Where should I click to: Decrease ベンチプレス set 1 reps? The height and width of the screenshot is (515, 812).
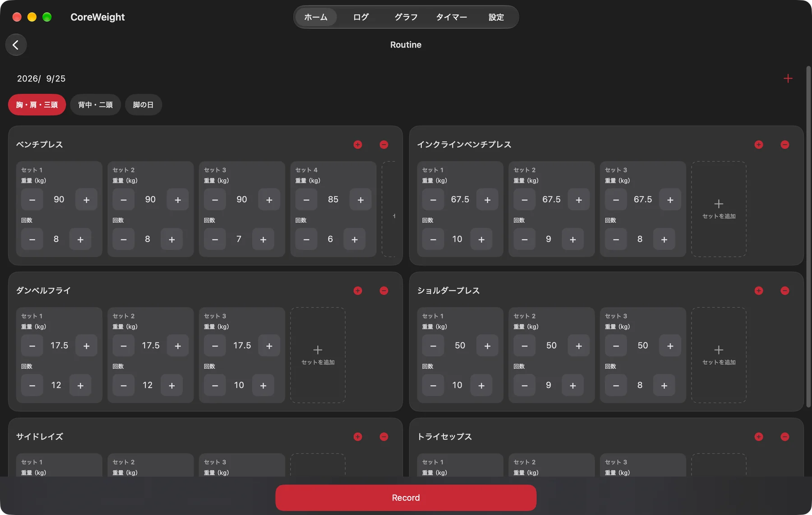click(32, 239)
